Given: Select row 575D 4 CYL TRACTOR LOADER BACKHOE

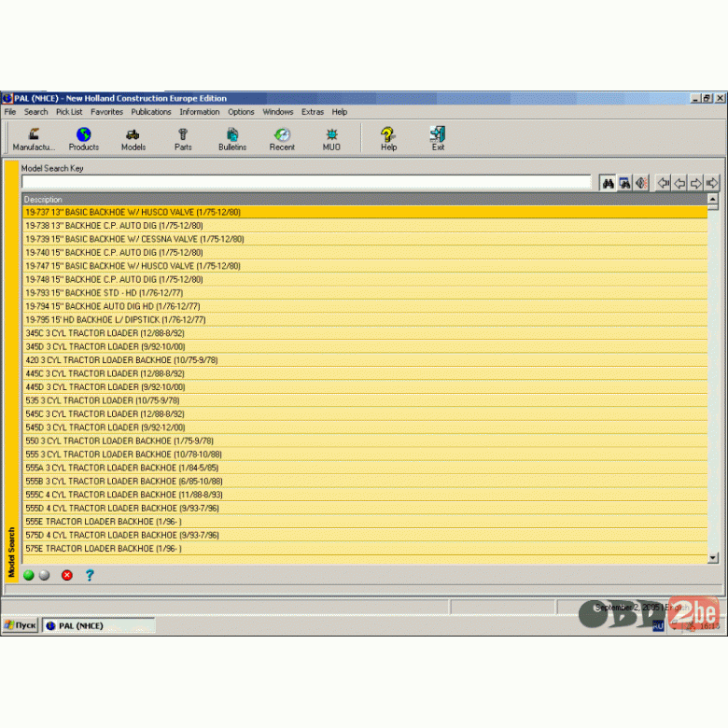Looking at the screenshot, I should [x=364, y=536].
